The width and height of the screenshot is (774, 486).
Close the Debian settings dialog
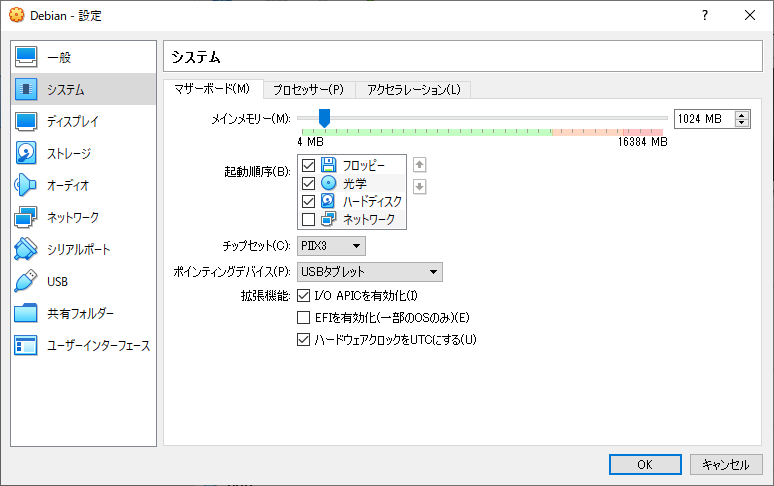point(750,15)
